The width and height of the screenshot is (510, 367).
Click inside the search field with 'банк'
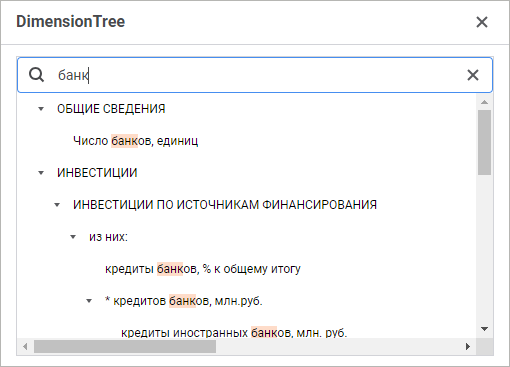255,75
